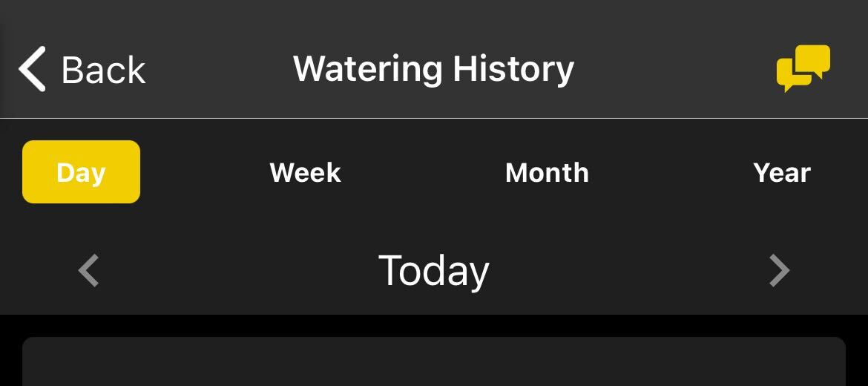The image size is (868, 386).
Task: Enable yearly watering history view
Action: pyautogui.click(x=782, y=172)
